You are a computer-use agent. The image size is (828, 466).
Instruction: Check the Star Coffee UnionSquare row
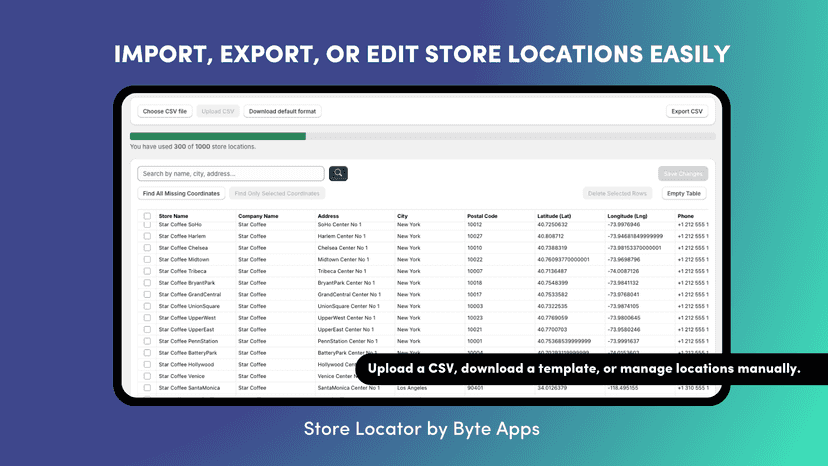click(147, 306)
